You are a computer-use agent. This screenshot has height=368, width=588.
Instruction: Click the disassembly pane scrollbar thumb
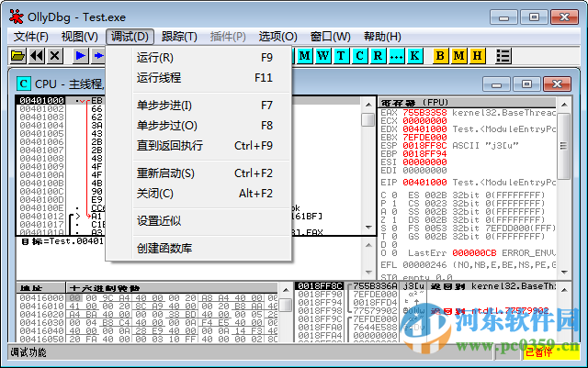368,120
